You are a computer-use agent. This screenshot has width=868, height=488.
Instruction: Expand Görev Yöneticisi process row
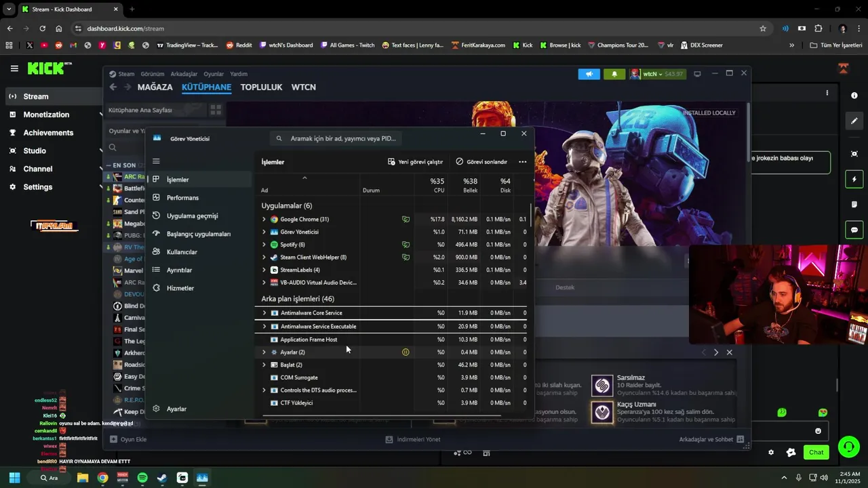pyautogui.click(x=264, y=232)
